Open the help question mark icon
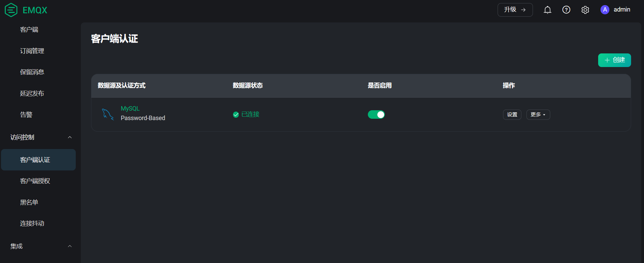The image size is (644, 263). [566, 10]
